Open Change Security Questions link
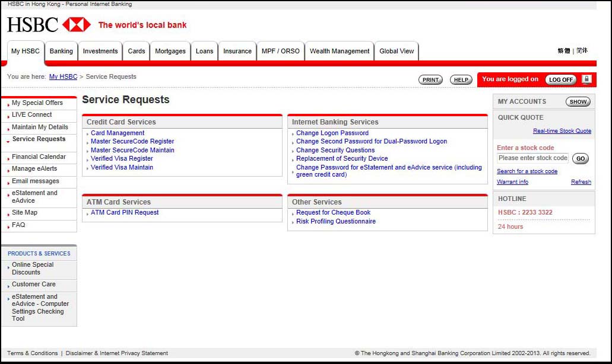The height and width of the screenshot is (364, 612). (335, 150)
